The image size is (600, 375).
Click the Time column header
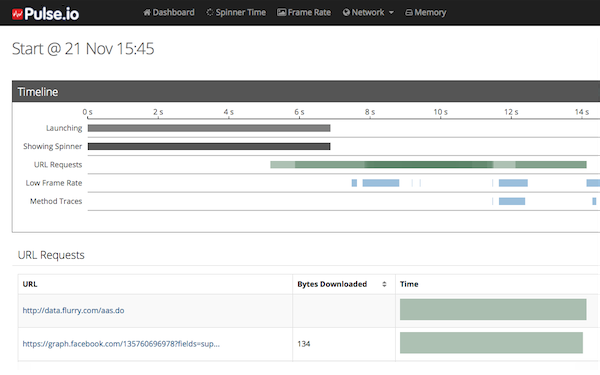pos(497,284)
